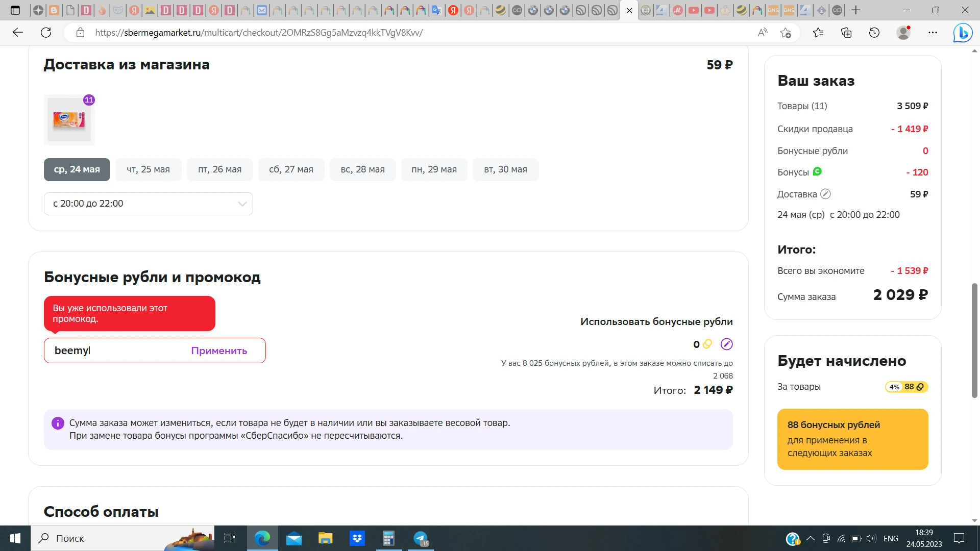Click the 'Способ оплаты' heading
Image resolution: width=980 pixels, height=551 pixels.
click(101, 512)
